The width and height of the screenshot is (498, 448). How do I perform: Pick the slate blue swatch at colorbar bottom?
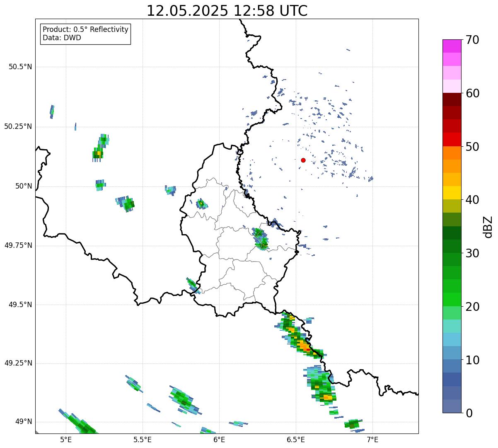click(x=452, y=406)
